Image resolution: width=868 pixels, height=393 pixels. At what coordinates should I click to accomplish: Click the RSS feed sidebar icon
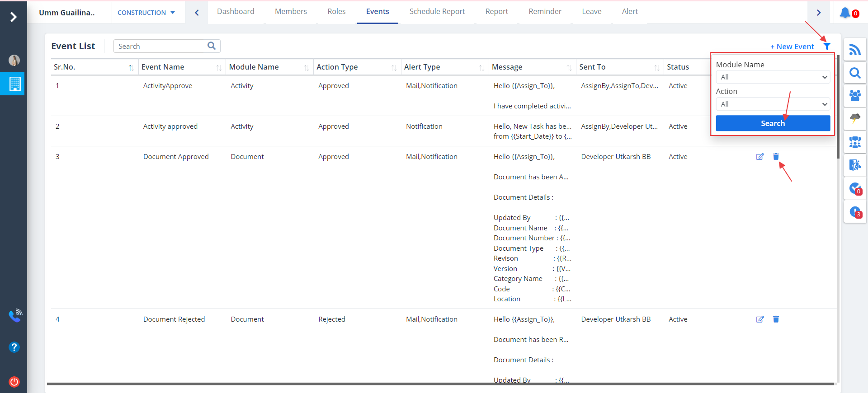854,50
